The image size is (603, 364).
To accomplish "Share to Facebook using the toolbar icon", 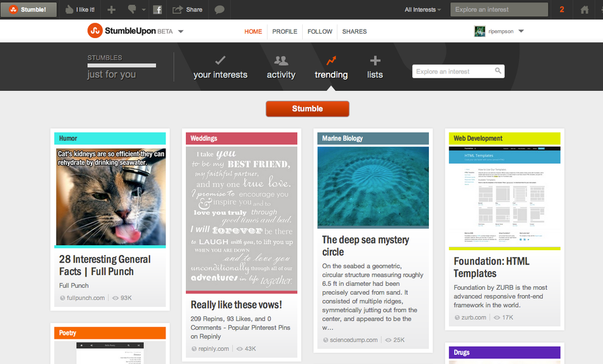I will [x=158, y=10].
